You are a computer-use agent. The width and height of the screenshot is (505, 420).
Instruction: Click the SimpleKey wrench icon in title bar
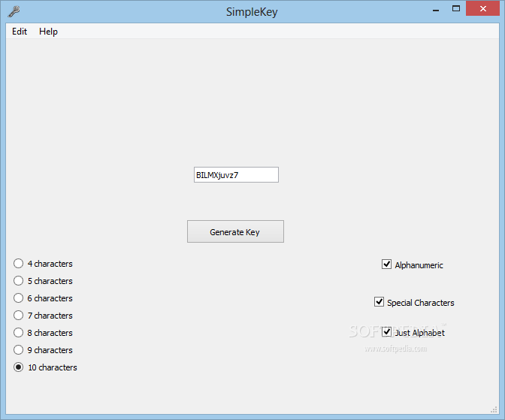point(14,11)
